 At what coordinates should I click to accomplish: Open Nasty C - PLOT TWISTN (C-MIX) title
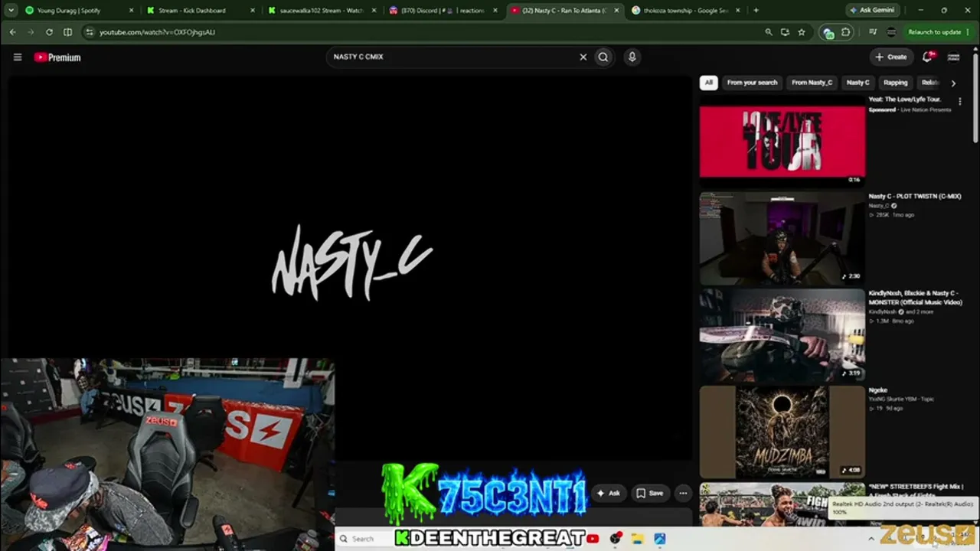click(914, 197)
